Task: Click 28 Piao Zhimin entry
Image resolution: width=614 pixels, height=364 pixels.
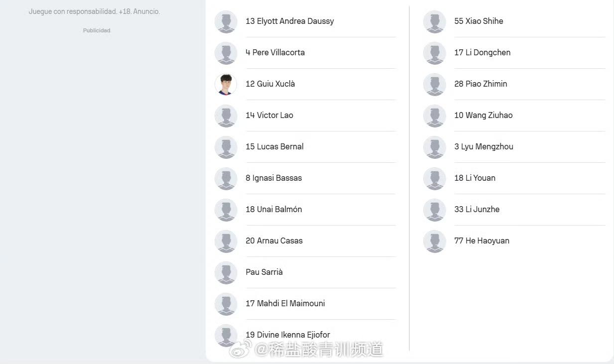Action: [x=514, y=84]
